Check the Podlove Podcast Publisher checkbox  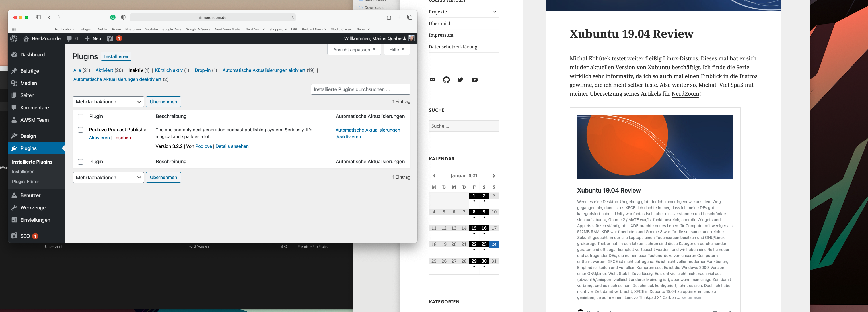click(81, 130)
